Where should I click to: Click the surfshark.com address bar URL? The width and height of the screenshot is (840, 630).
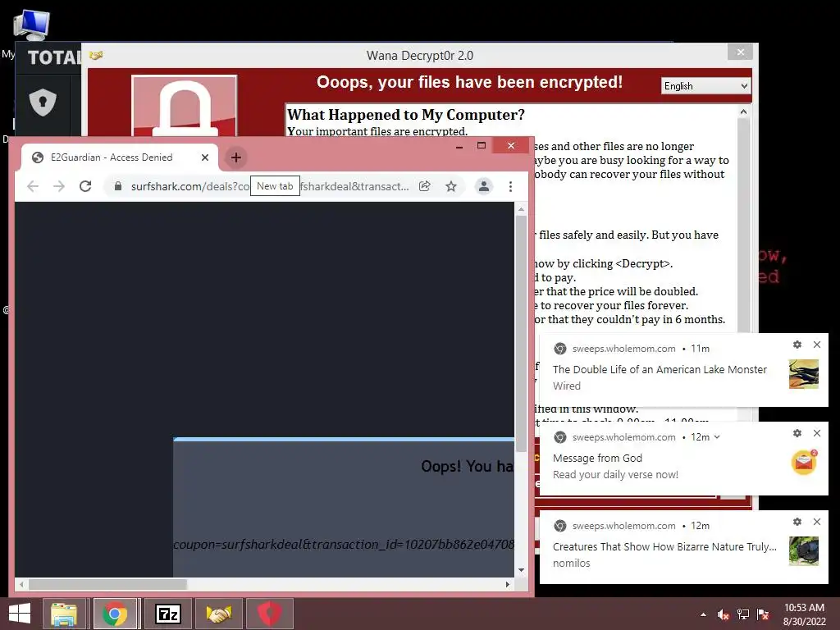pos(270,186)
